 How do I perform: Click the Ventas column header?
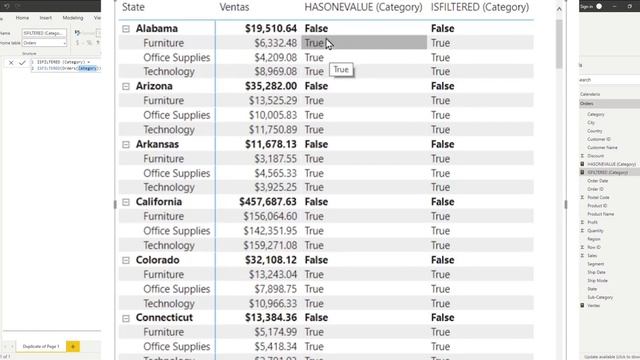coord(234,7)
